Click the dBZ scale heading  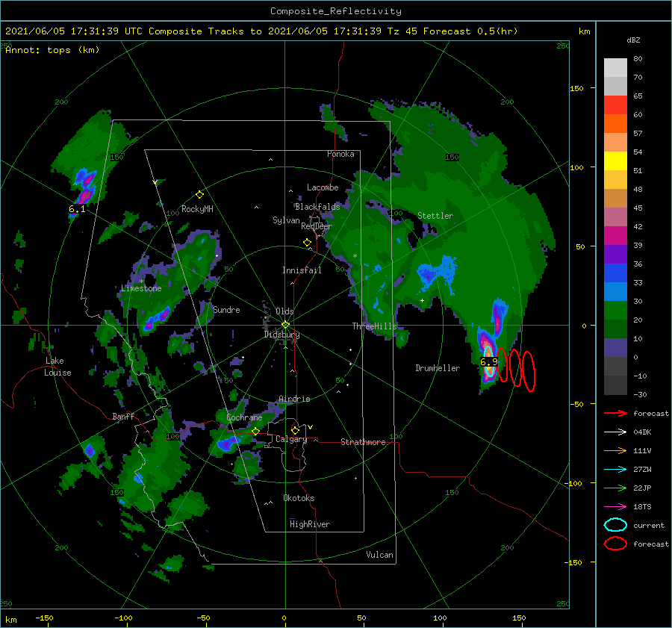click(x=633, y=40)
